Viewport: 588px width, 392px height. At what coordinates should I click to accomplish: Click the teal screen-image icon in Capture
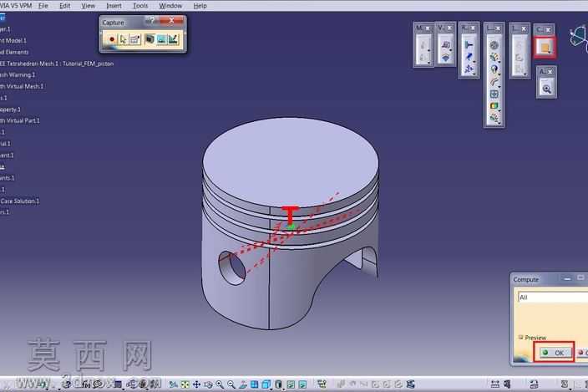point(161,39)
